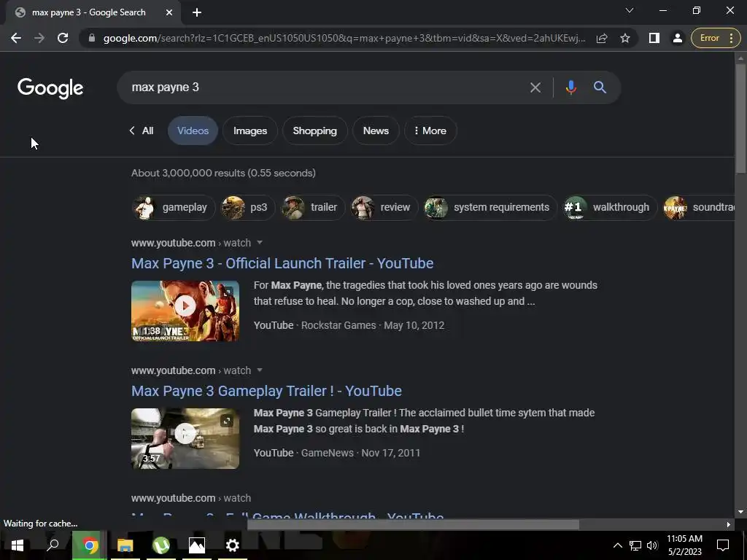747x560 pixels.
Task: Filter by review chip
Action: point(384,207)
